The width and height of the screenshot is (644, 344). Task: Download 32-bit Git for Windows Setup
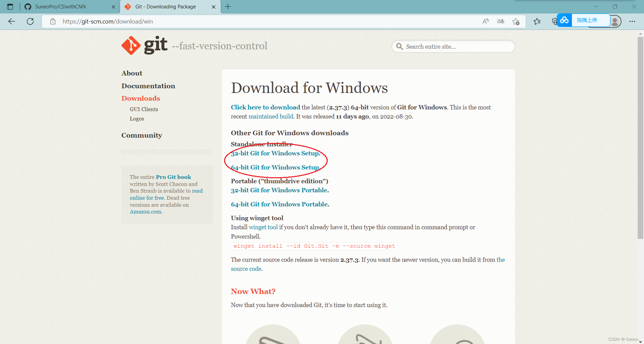(x=275, y=153)
